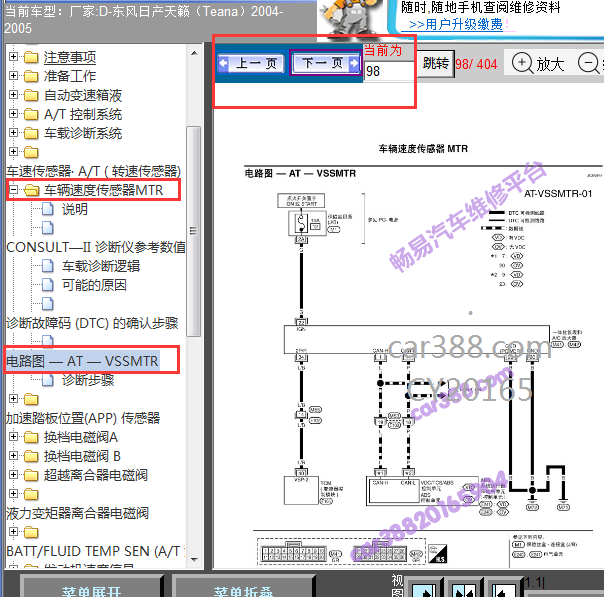This screenshot has width=604, height=597.
Task: Select the 换档电磁阀 B tree item
Action: click(x=82, y=456)
